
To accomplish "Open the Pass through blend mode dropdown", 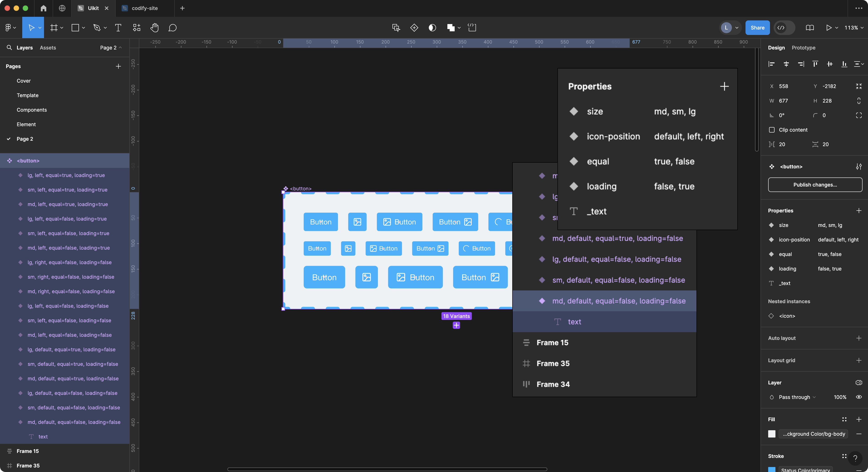I will pyautogui.click(x=797, y=397).
